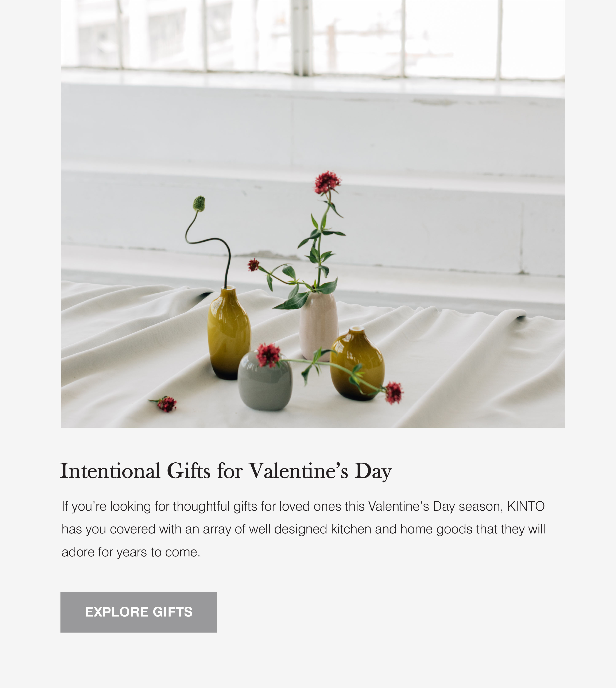This screenshot has width=616, height=688.
Task: Click the center window frame post
Action: pos(302,38)
